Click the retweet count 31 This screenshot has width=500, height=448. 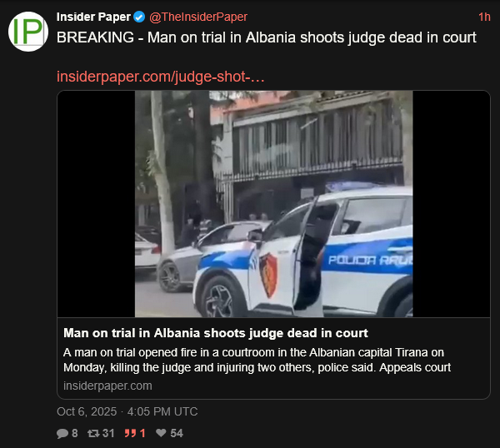108,433
